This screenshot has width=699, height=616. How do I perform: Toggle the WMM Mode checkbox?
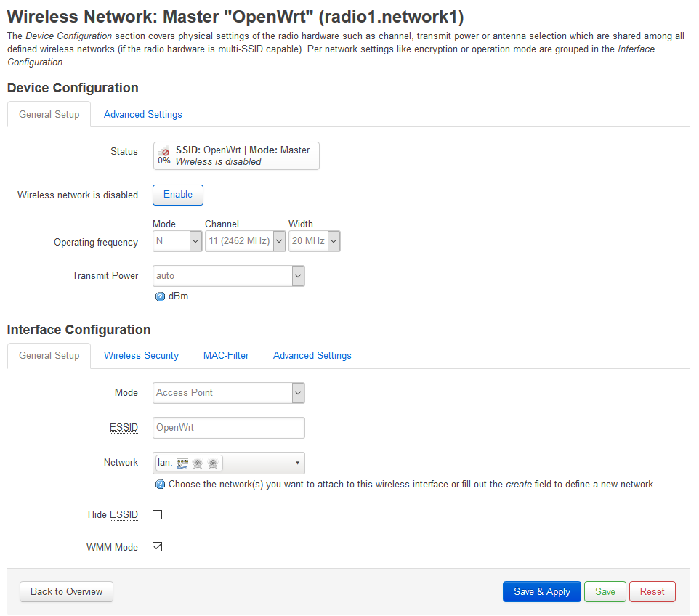(x=158, y=547)
